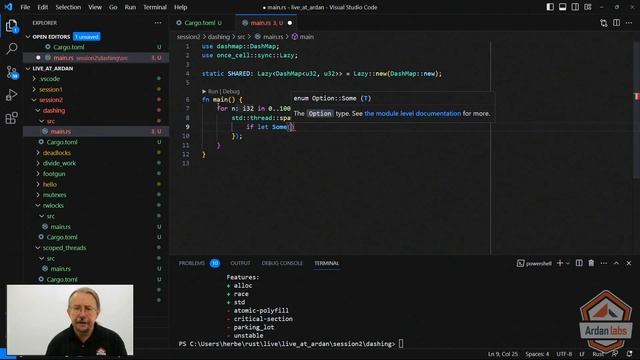Open the Search view in activity bar
The image size is (640, 360).
click(x=12, y=49)
